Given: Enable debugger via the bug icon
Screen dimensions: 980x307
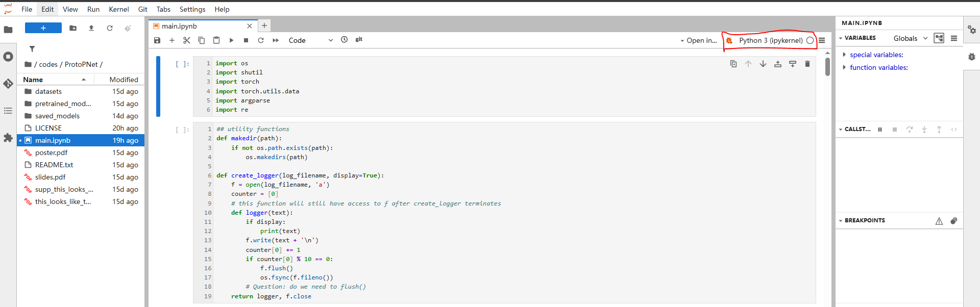Looking at the screenshot, I should 729,40.
